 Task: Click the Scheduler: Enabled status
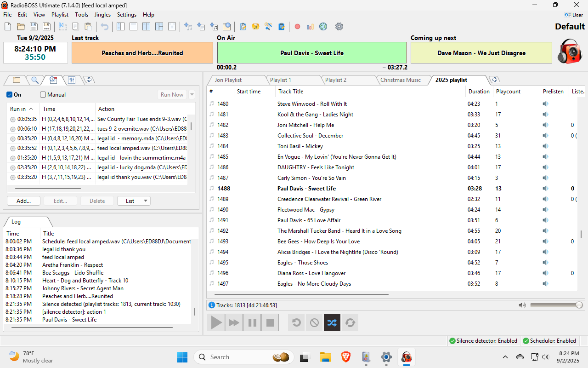[x=549, y=341]
